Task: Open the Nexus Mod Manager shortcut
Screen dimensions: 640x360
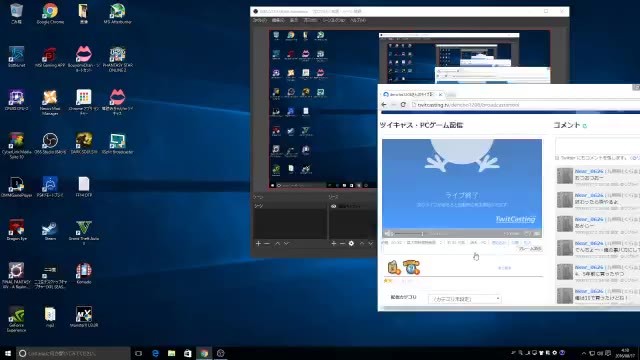Action: point(50,102)
